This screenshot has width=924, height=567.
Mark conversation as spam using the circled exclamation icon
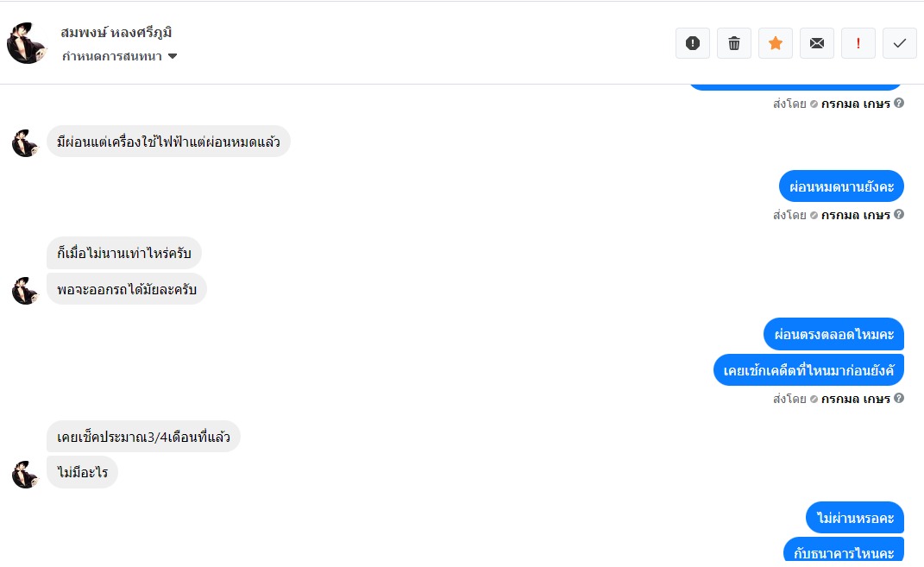692,43
